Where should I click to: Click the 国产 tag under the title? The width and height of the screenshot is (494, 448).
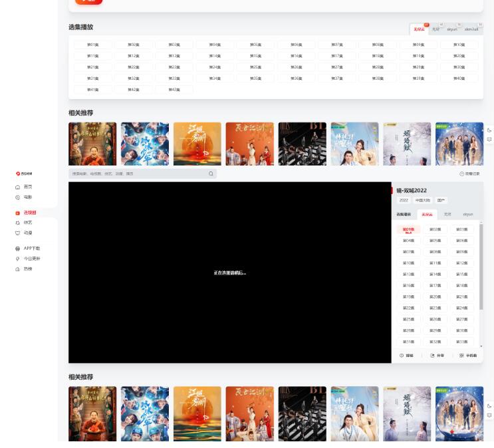coord(441,200)
